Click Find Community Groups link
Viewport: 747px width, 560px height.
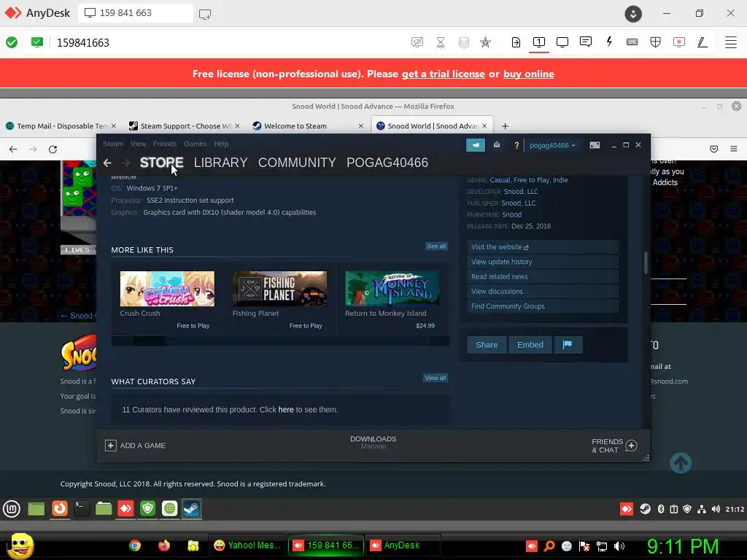[x=543, y=306]
